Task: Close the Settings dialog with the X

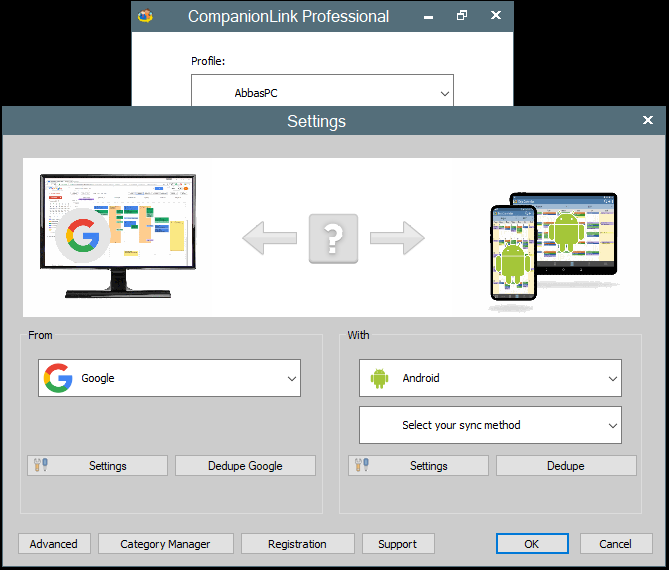Action: pyautogui.click(x=648, y=120)
